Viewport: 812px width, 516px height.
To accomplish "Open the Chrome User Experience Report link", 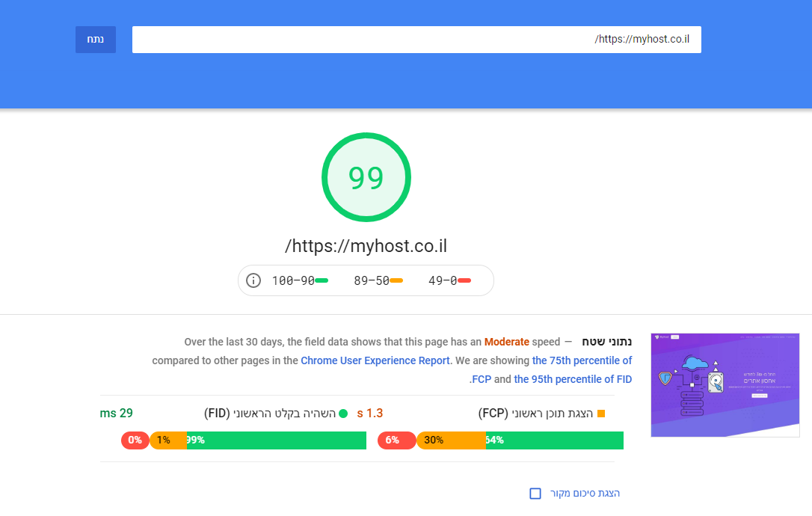I will (x=375, y=360).
